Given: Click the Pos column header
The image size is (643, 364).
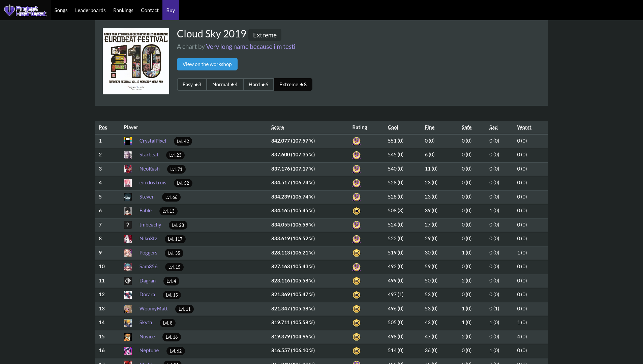Looking at the screenshot, I should (x=103, y=127).
